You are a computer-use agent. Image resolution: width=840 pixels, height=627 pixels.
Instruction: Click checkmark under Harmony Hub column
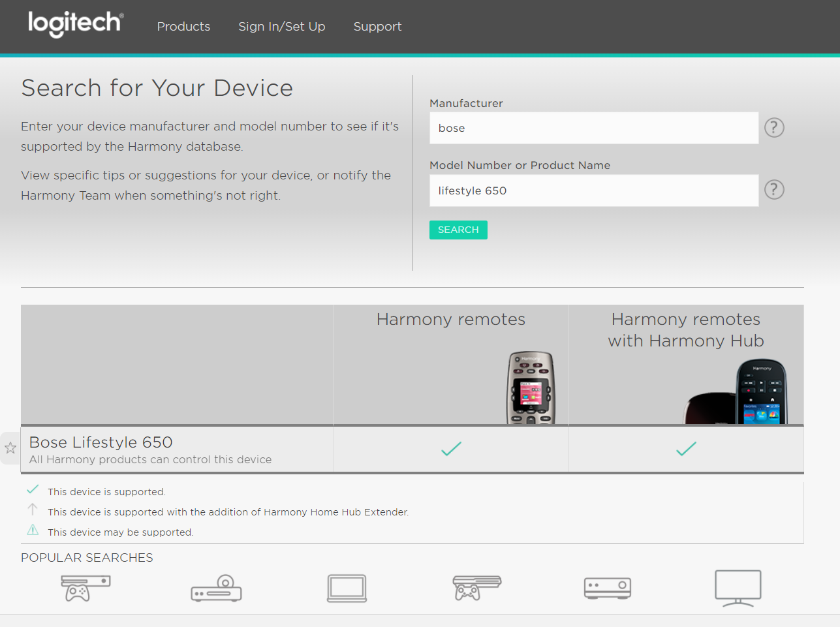(x=686, y=448)
